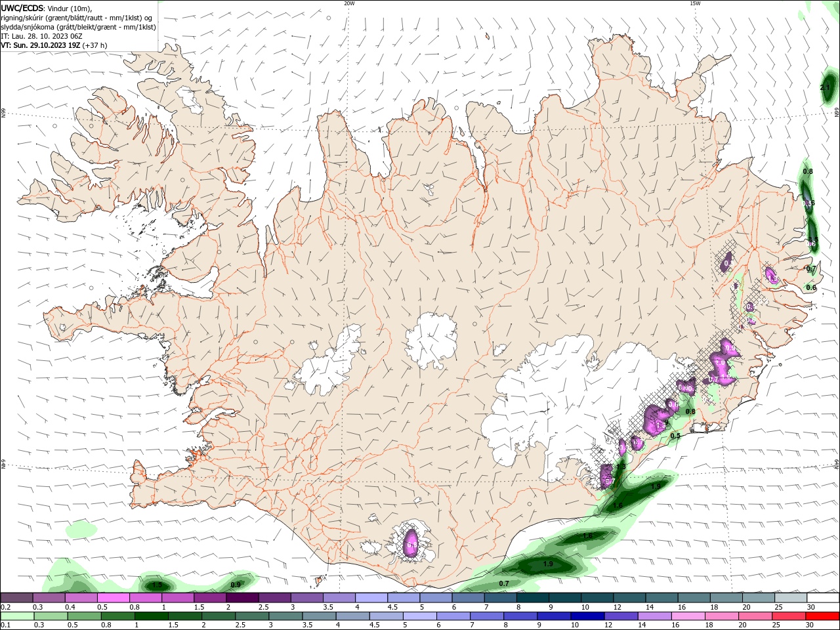The image size is (840, 630).
Task: Click the '(+37 h)' forecast offset text
Action: [95, 45]
